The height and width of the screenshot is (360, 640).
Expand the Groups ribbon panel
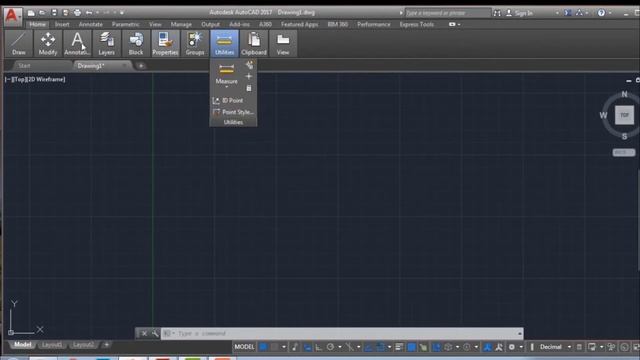[x=195, y=44]
